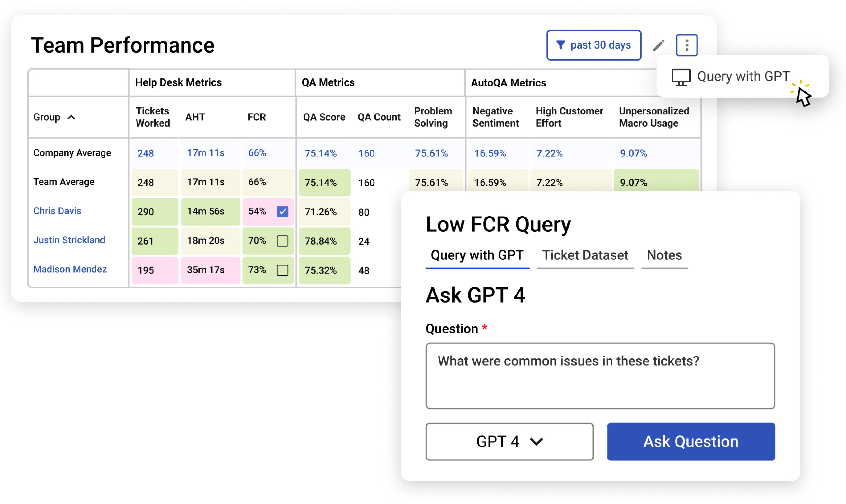
Task: Click Company Average 9.07% macro usage value
Action: (x=634, y=153)
